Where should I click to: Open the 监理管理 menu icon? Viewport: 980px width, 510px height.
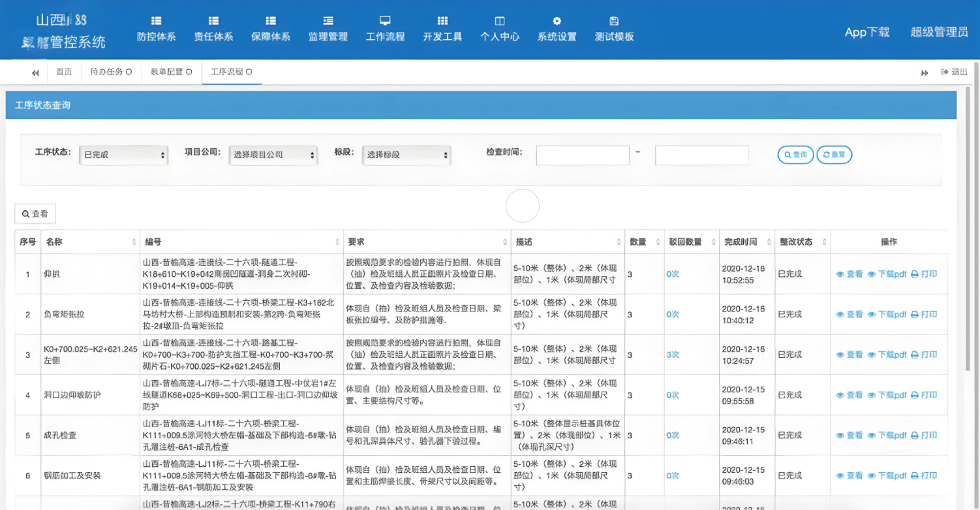pyautogui.click(x=328, y=21)
